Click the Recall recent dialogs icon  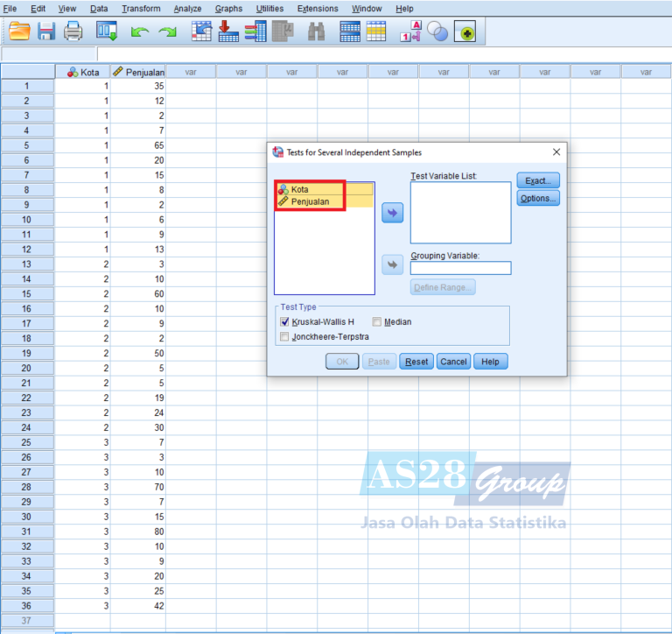[x=107, y=32]
